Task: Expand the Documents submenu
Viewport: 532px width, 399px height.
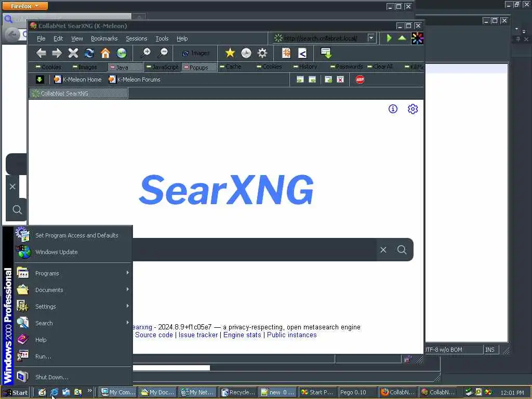Action: (x=73, y=290)
